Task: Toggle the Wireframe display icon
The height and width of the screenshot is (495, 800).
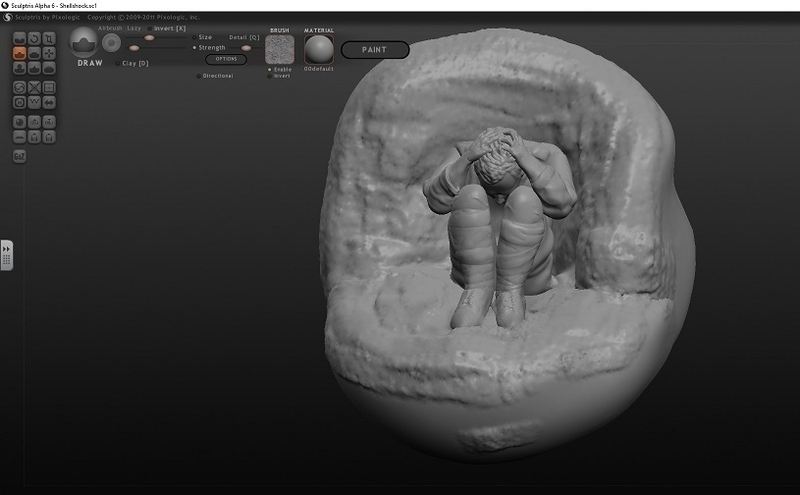Action: click(34, 103)
